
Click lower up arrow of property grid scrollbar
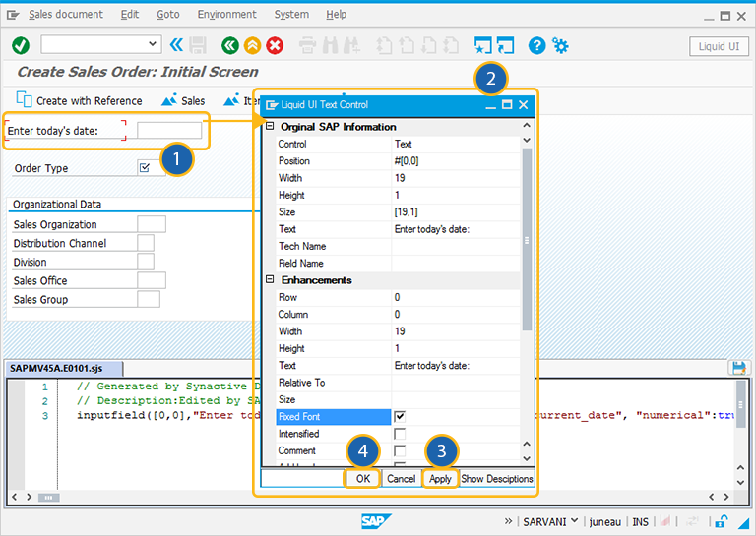coord(527,444)
